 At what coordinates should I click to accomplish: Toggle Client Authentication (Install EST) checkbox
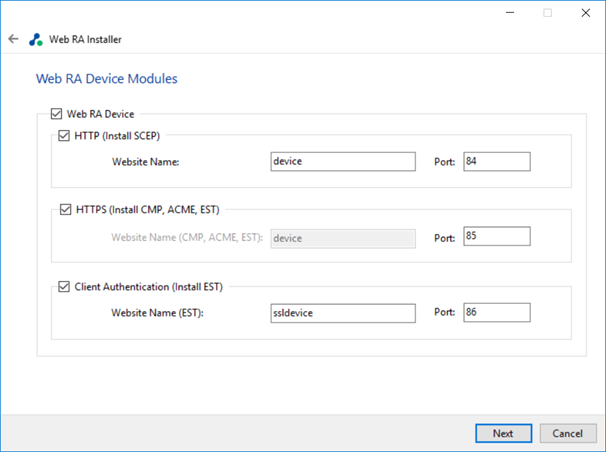(x=64, y=287)
